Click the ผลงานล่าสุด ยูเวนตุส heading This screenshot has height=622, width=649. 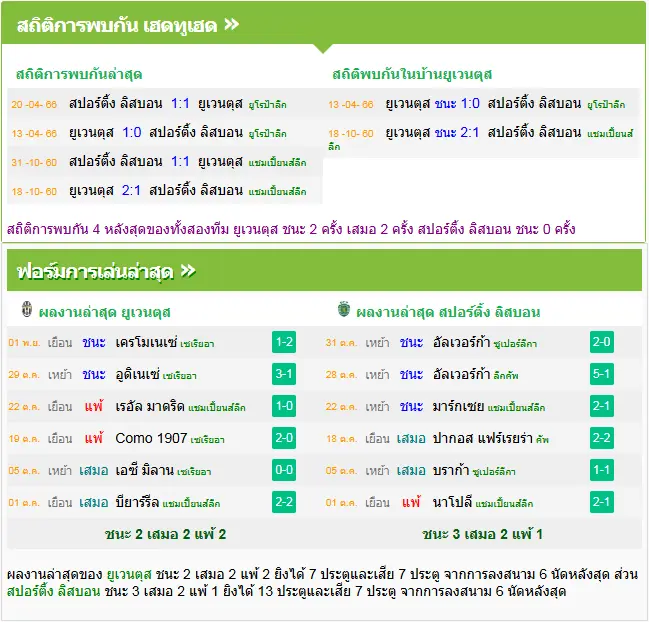tap(104, 312)
